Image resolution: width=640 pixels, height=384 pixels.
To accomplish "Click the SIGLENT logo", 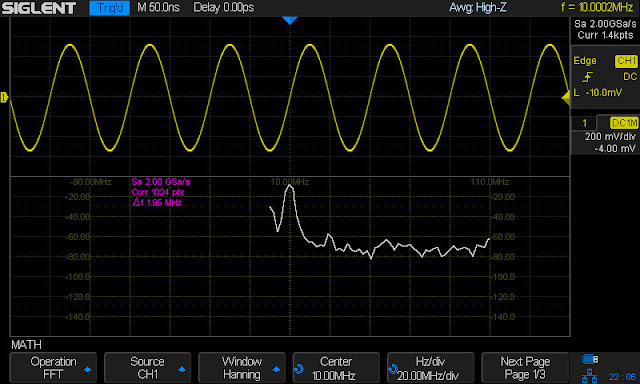I will point(39,8).
